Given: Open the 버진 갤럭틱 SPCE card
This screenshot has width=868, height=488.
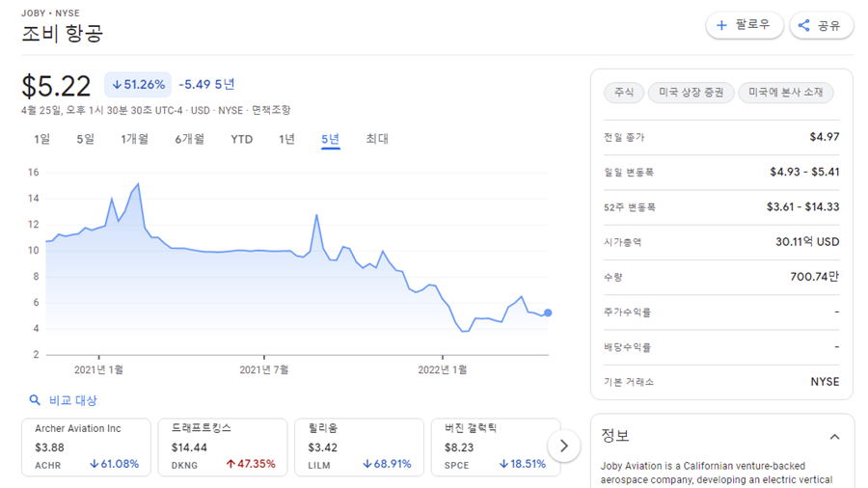Looking at the screenshot, I should click(x=496, y=447).
